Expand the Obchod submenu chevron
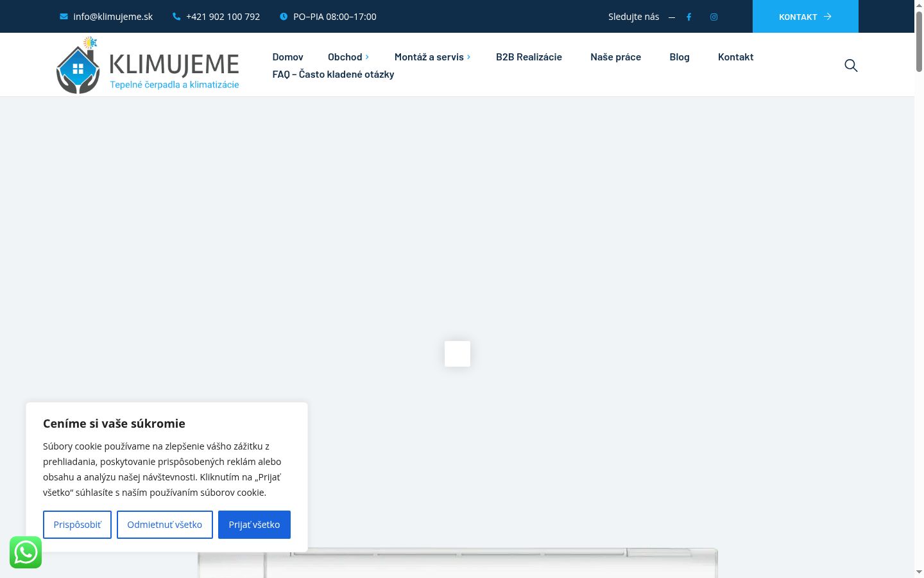This screenshot has height=578, width=924. (x=367, y=57)
